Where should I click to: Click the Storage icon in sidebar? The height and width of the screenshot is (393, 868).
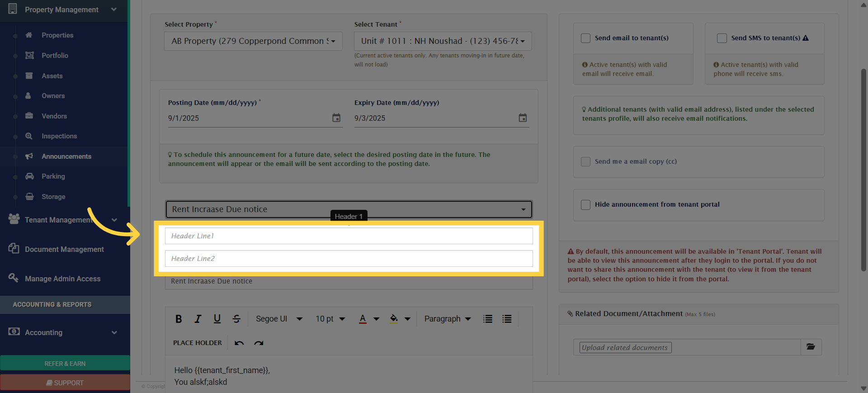29,196
